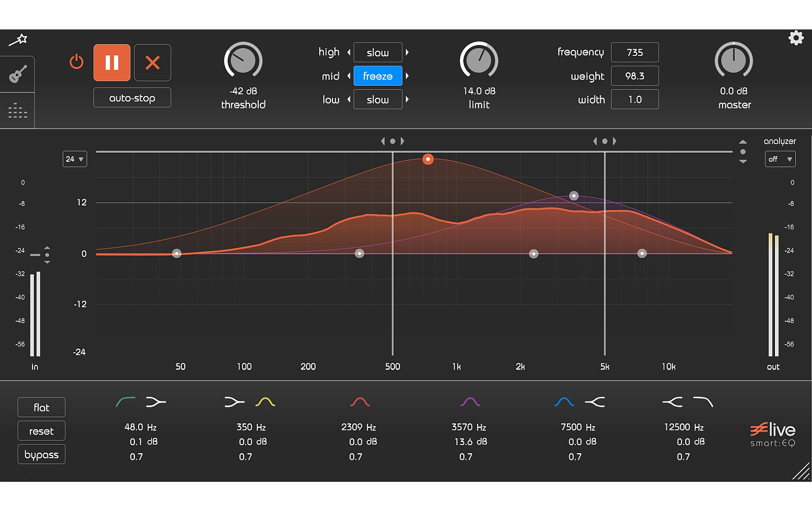This screenshot has width=812, height=511.
Task: Click right arrow for high band speed
Action: click(407, 52)
